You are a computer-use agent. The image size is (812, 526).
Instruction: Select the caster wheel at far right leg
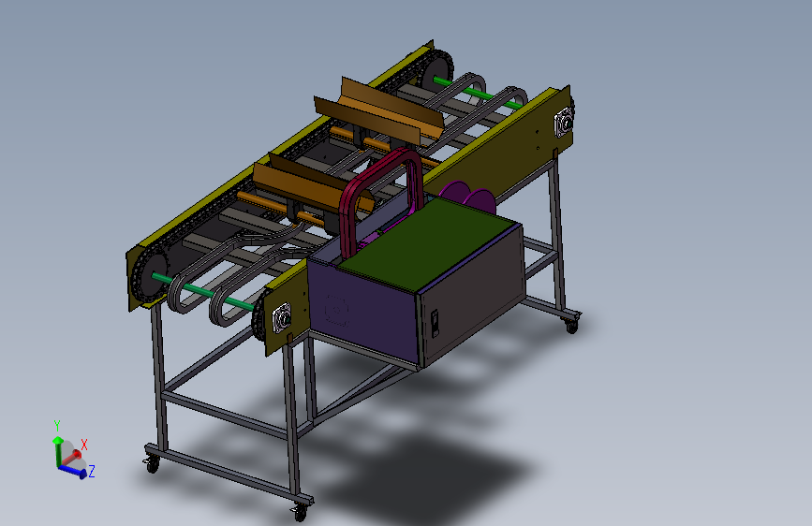coord(571,326)
